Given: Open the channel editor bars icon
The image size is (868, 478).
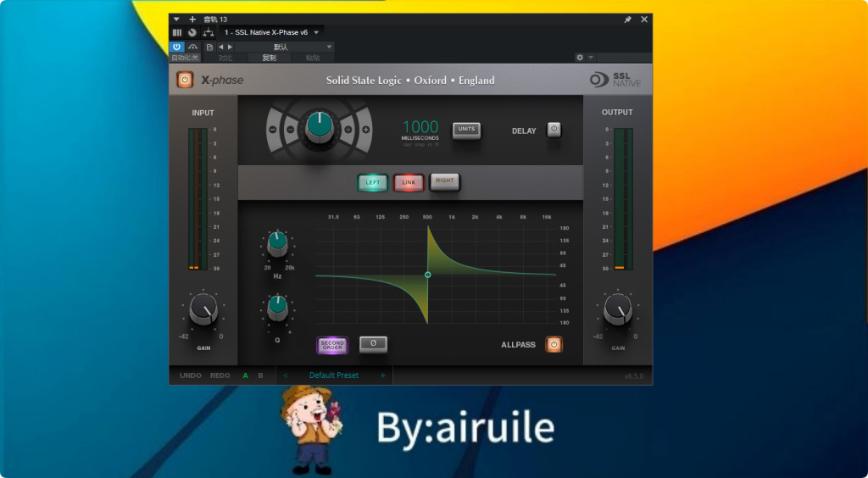Looking at the screenshot, I should (x=177, y=33).
